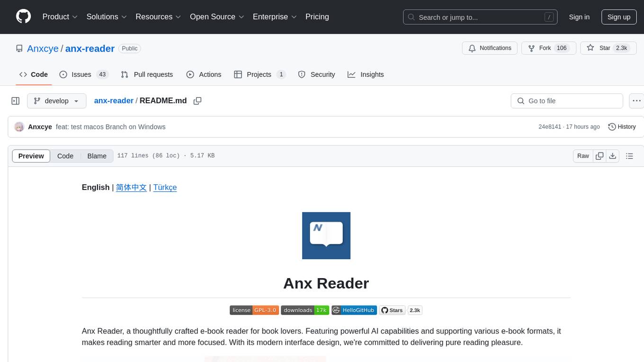The width and height of the screenshot is (644, 362).
Task: Open the downloads 17k badge
Action: point(305,310)
